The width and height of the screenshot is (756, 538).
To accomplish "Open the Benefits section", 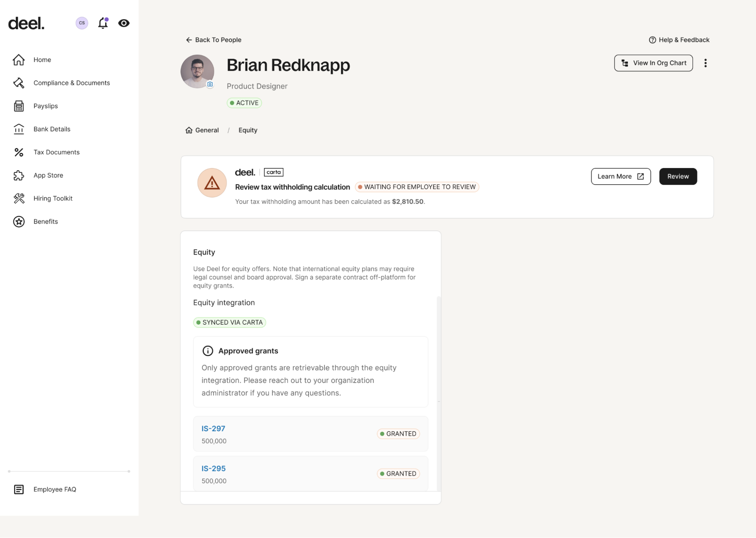I will coord(45,221).
